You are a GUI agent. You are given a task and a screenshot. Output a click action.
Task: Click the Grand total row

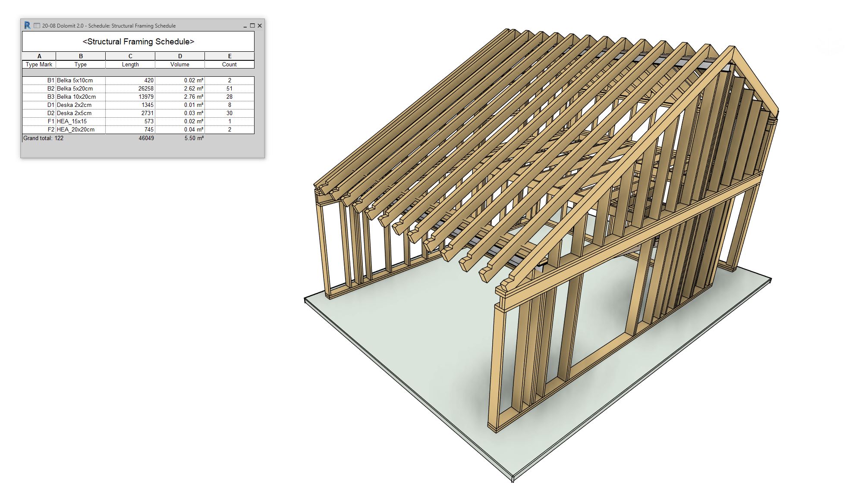[x=43, y=138]
